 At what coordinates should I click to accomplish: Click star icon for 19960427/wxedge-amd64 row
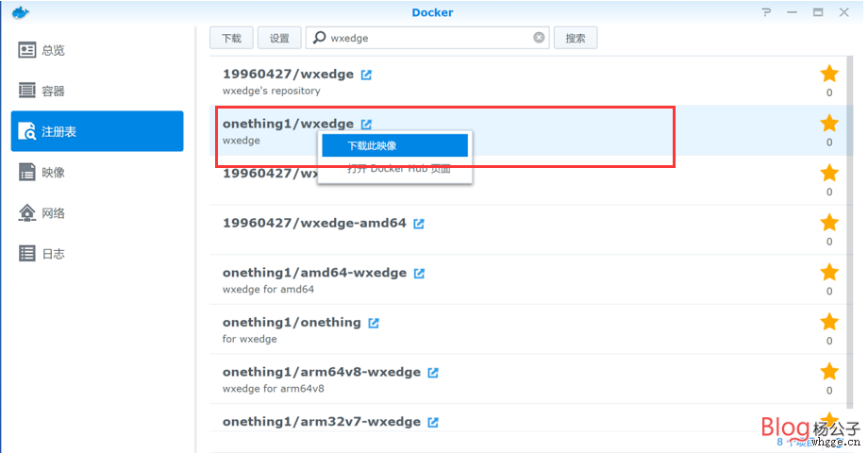[829, 223]
